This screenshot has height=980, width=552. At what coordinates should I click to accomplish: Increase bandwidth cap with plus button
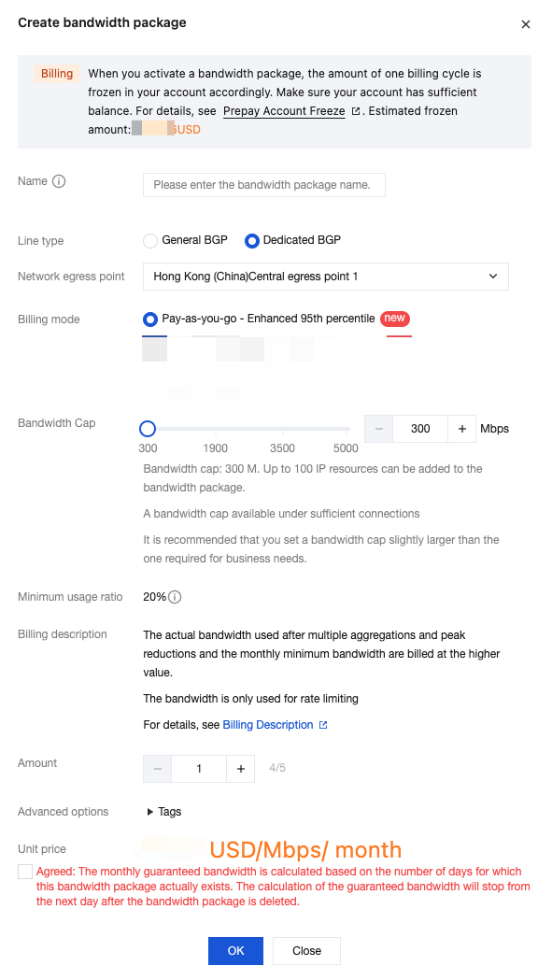[x=462, y=429]
